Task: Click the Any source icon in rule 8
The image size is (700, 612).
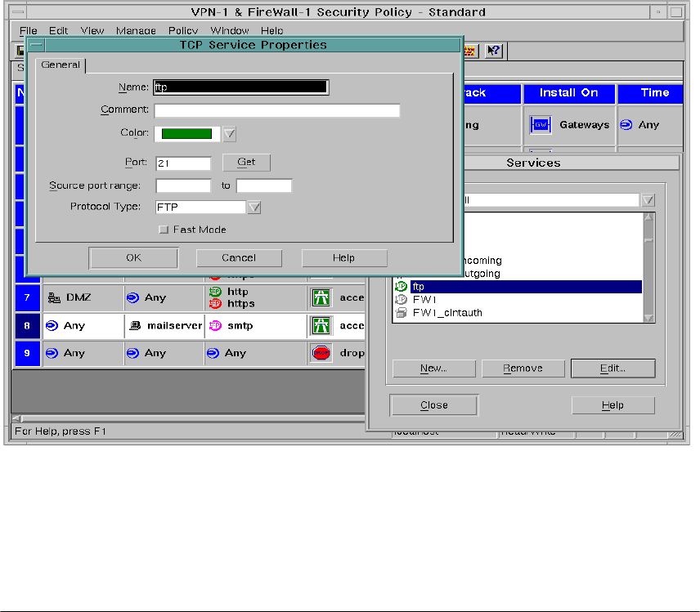Action: 52,326
